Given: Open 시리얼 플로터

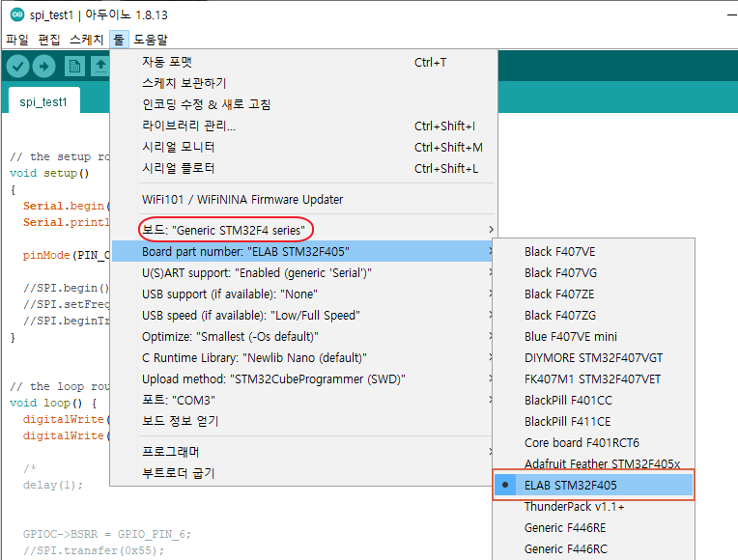Looking at the screenshot, I should [304, 168].
